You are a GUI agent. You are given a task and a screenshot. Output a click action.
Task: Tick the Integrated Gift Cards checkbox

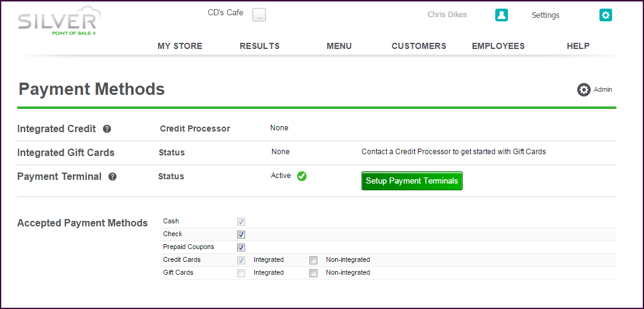tap(241, 273)
